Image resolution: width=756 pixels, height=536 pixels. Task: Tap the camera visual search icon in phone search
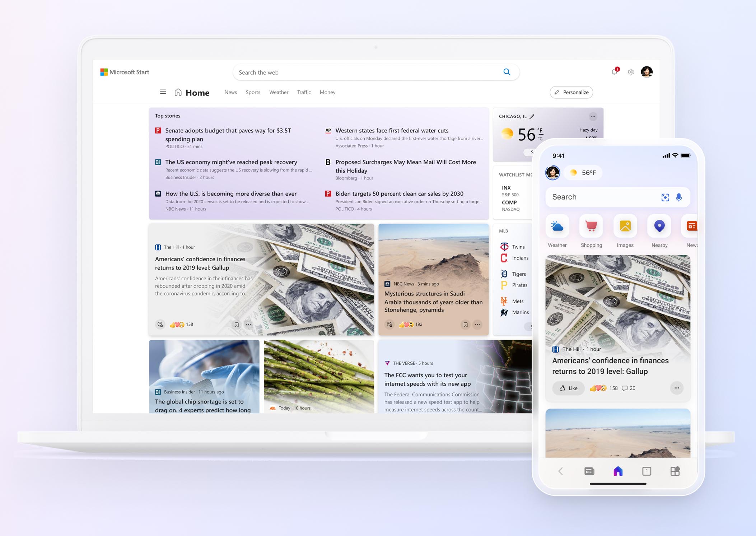pyautogui.click(x=665, y=197)
